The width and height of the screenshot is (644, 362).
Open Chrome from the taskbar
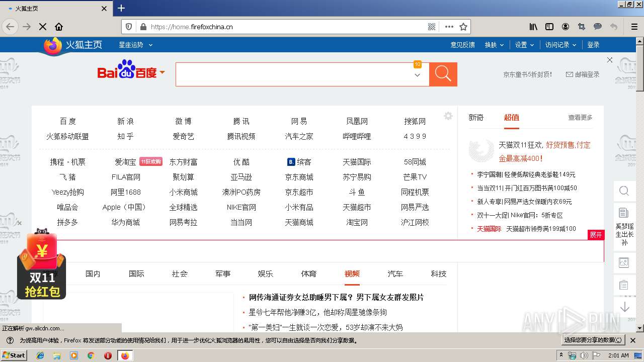pyautogui.click(x=91, y=355)
